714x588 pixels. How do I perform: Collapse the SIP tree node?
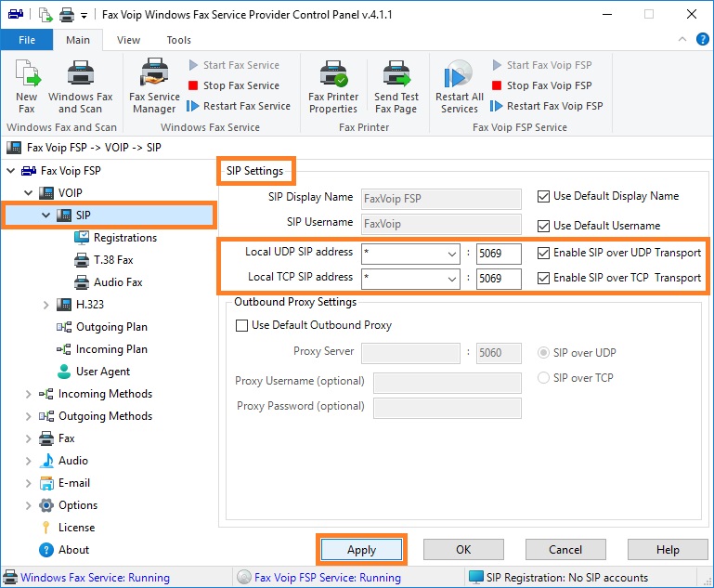pyautogui.click(x=46, y=215)
